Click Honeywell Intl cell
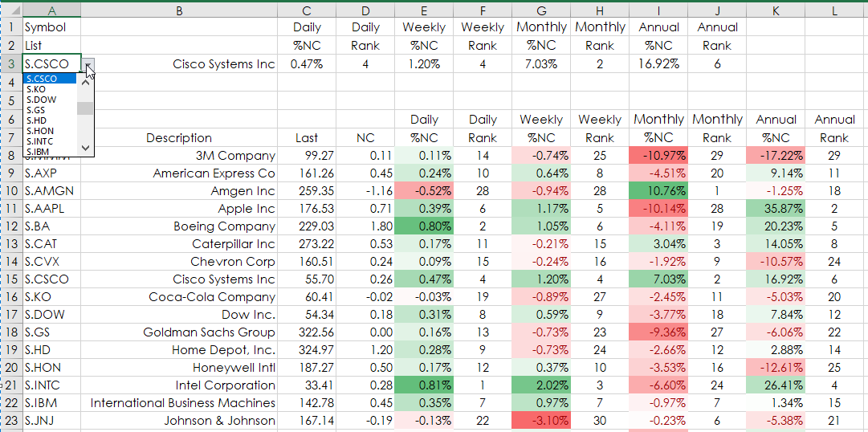This screenshot has height=432, width=868. (x=179, y=367)
